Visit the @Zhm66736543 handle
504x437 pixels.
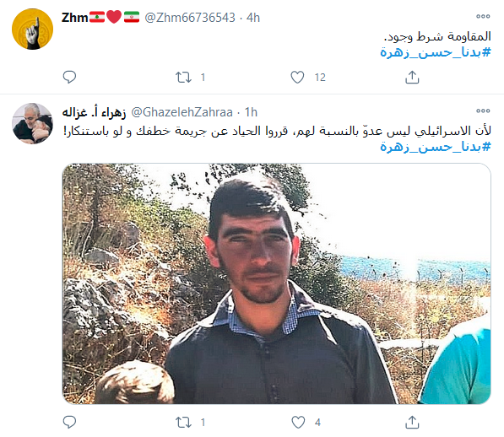point(190,18)
